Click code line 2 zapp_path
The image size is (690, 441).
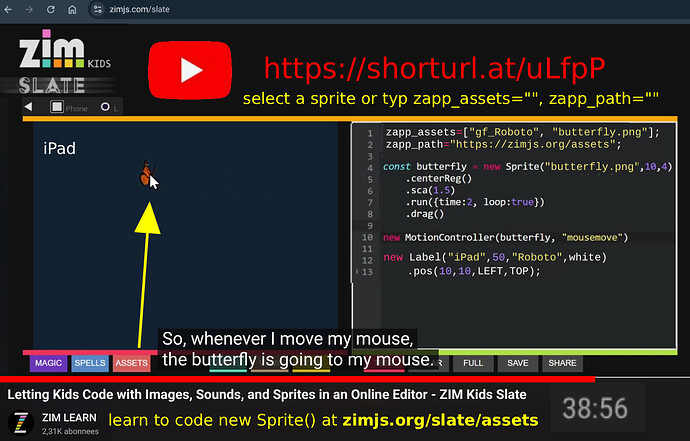(x=503, y=144)
